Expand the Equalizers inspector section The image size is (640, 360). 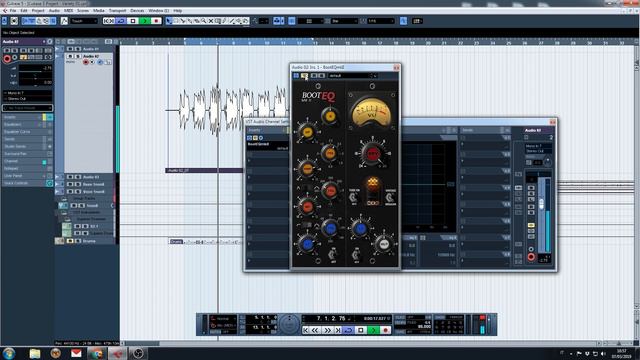click(27, 124)
